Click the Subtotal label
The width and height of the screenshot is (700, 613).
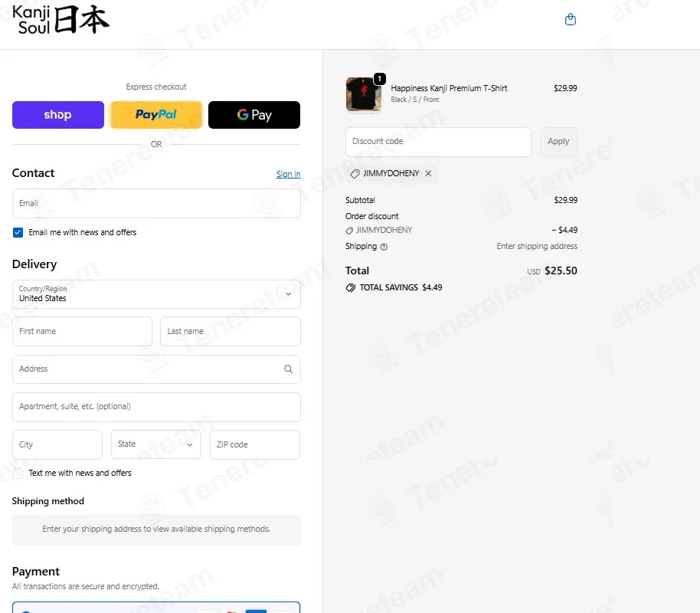pos(360,200)
